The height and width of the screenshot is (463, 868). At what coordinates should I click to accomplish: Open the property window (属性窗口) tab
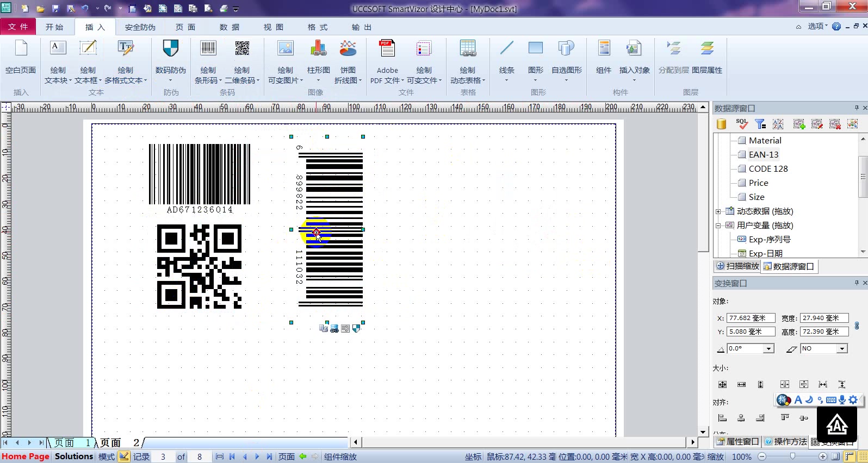click(738, 441)
